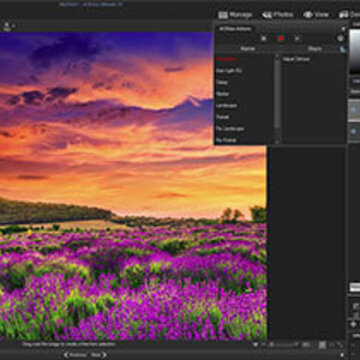360x360 pixels.
Task: Click the Steps column header
Action: [315, 49]
